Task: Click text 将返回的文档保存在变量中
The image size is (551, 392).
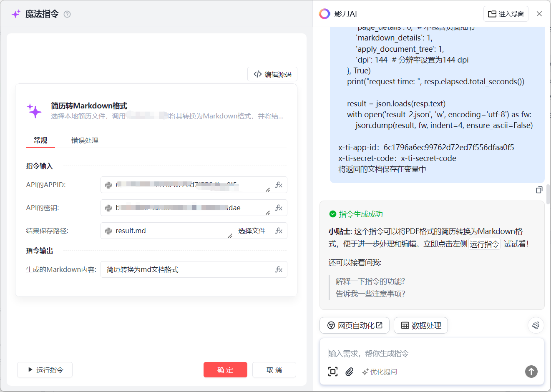Action: pyautogui.click(x=382, y=169)
